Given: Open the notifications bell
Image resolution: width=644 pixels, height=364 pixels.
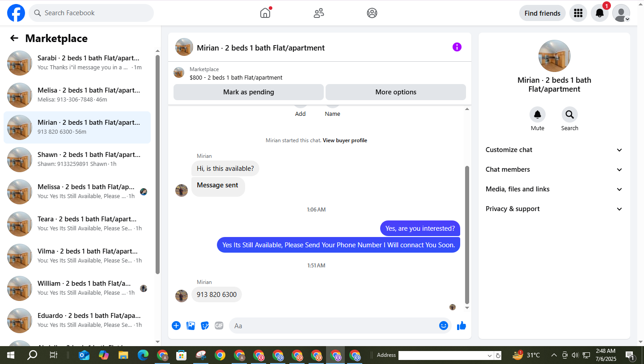Looking at the screenshot, I should coord(600,13).
